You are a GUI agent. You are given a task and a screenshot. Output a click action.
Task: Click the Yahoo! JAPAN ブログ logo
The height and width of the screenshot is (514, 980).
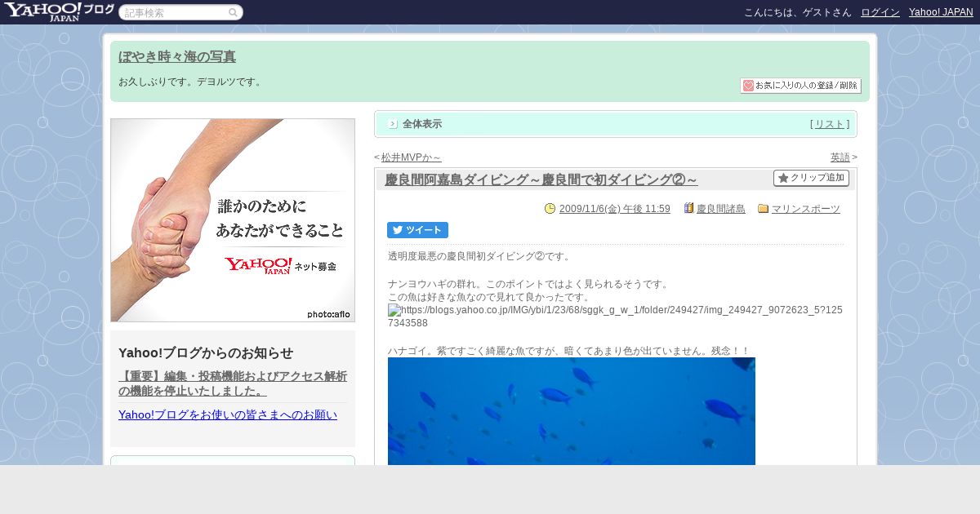59,11
